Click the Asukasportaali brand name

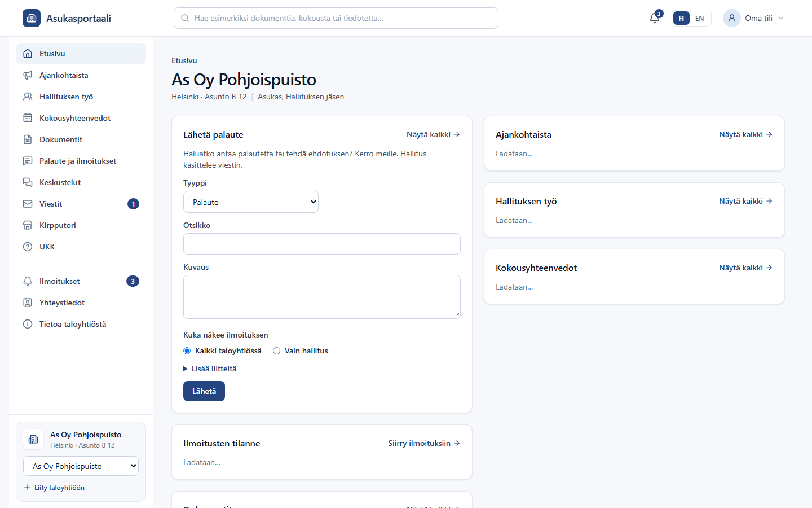[78, 18]
